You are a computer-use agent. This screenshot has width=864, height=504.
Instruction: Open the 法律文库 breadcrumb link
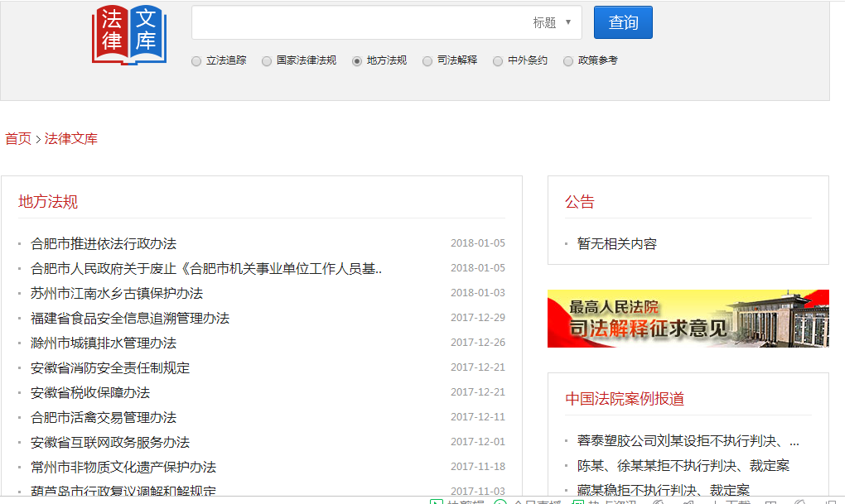point(72,138)
